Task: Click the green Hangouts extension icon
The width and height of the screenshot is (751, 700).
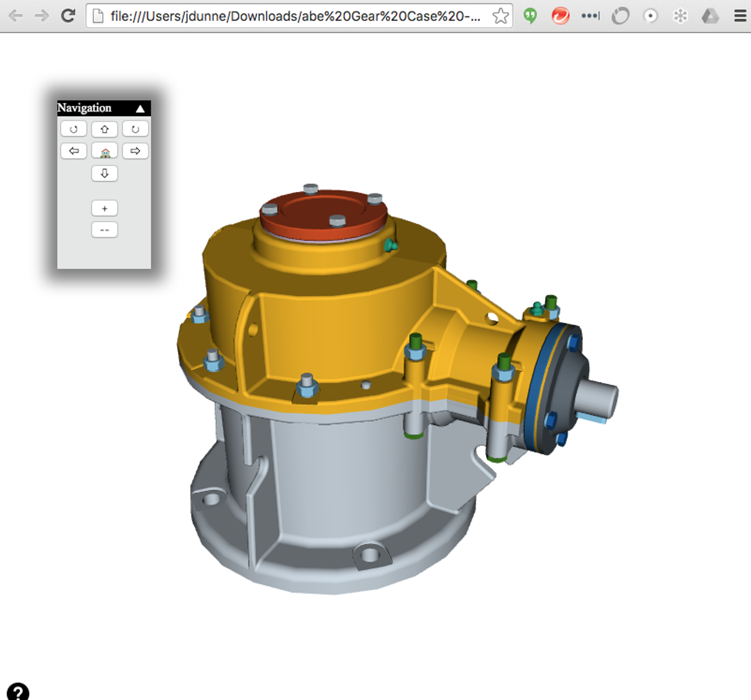Action: [530, 16]
